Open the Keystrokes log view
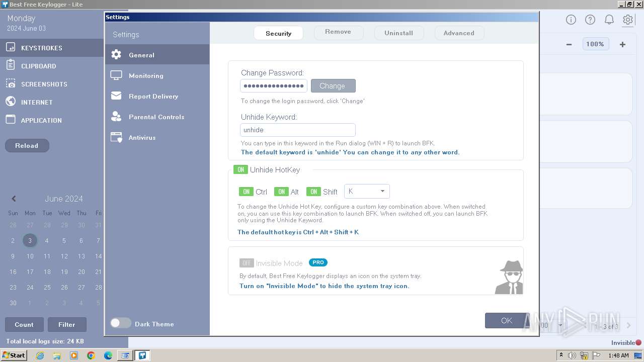This screenshot has height=362, width=644. (51, 48)
